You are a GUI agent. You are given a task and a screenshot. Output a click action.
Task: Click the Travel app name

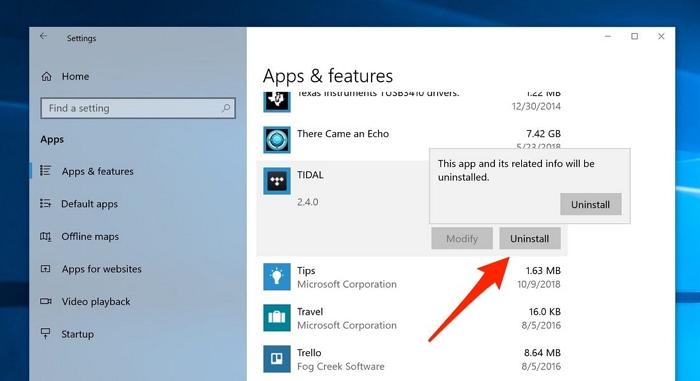click(310, 312)
